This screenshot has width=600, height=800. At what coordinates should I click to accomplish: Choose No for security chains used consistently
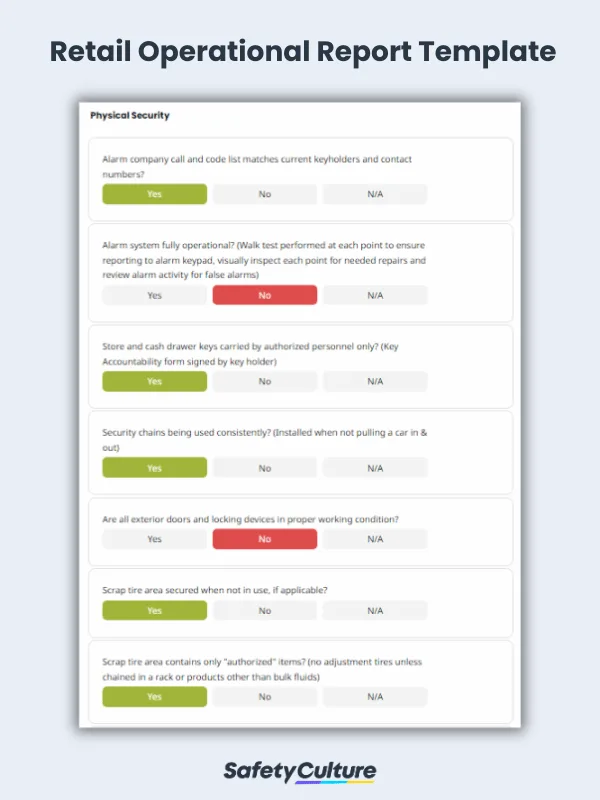[265, 468]
